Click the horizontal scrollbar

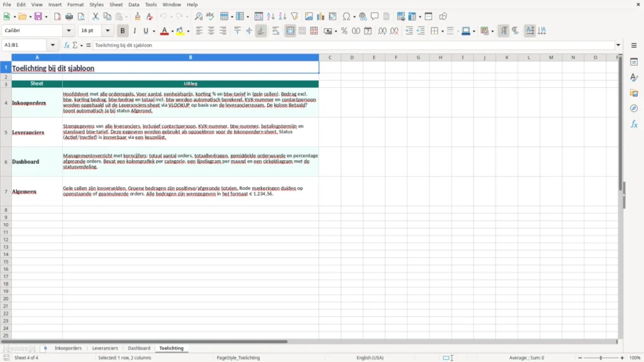[144, 341]
